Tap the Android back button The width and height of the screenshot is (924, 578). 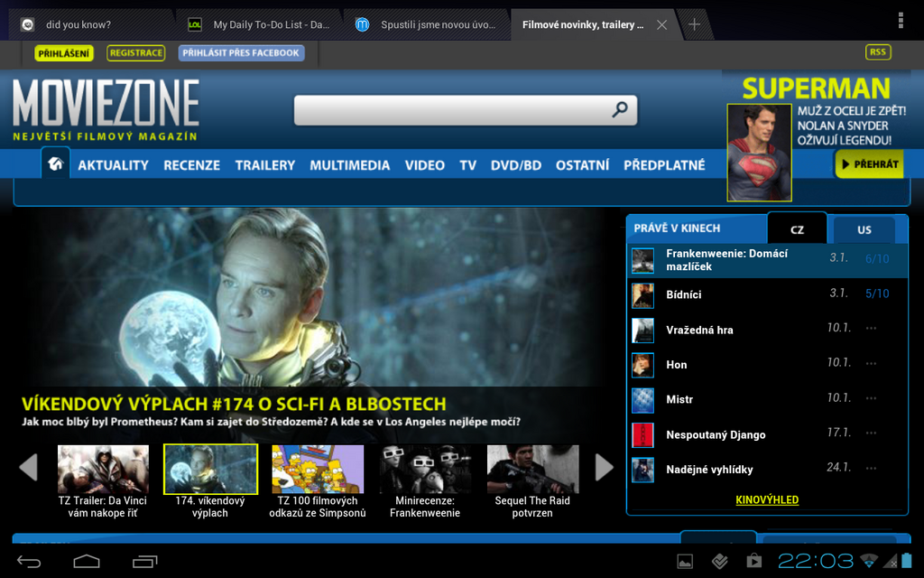29,562
